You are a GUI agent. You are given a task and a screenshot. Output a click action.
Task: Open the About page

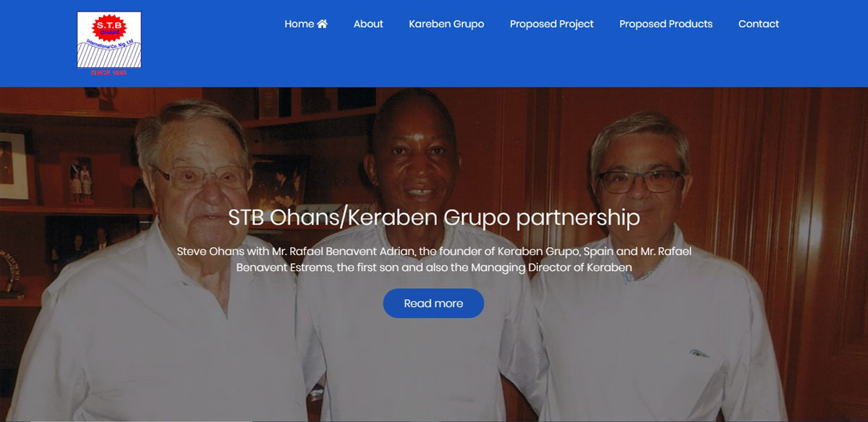(368, 24)
